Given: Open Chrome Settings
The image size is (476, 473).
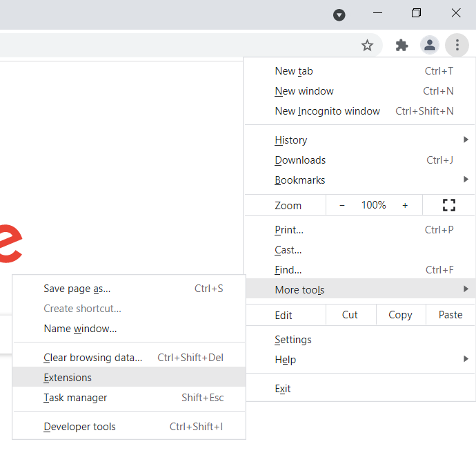Looking at the screenshot, I should 293,340.
